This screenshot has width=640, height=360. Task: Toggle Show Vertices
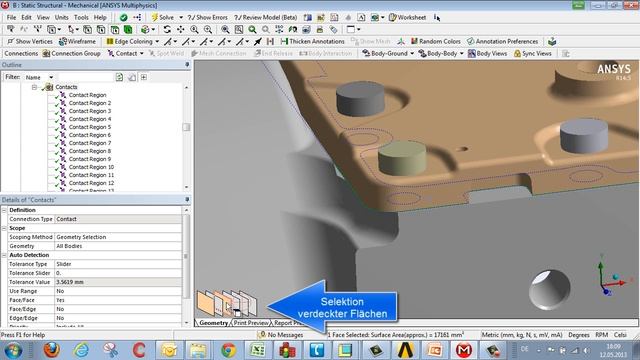pos(30,41)
